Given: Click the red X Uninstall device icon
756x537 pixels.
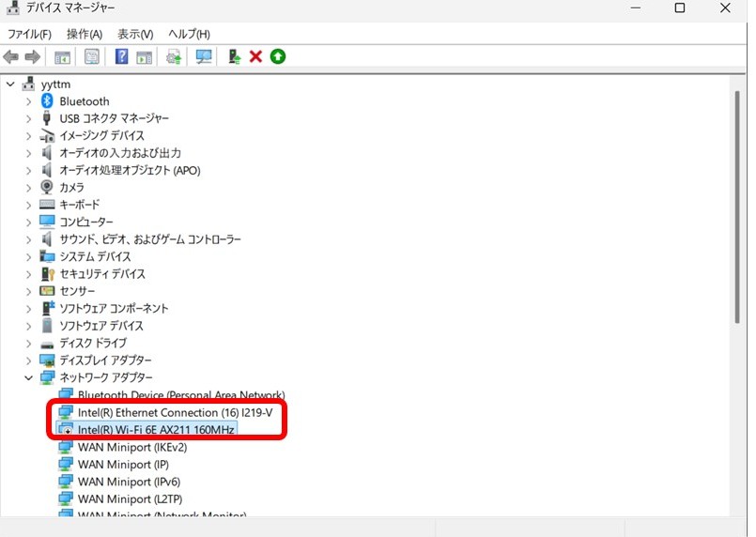Looking at the screenshot, I should 255,57.
